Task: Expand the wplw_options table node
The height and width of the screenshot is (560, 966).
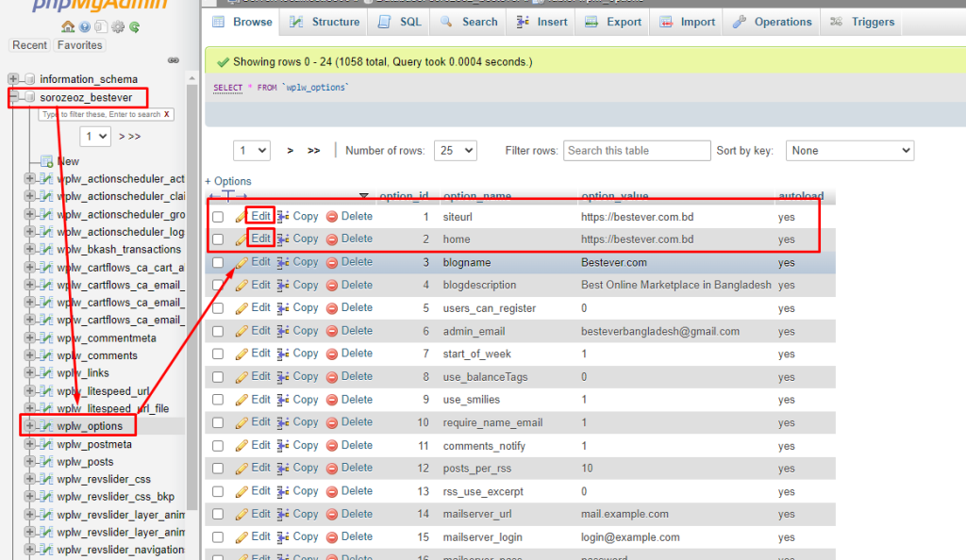Action: (x=29, y=426)
